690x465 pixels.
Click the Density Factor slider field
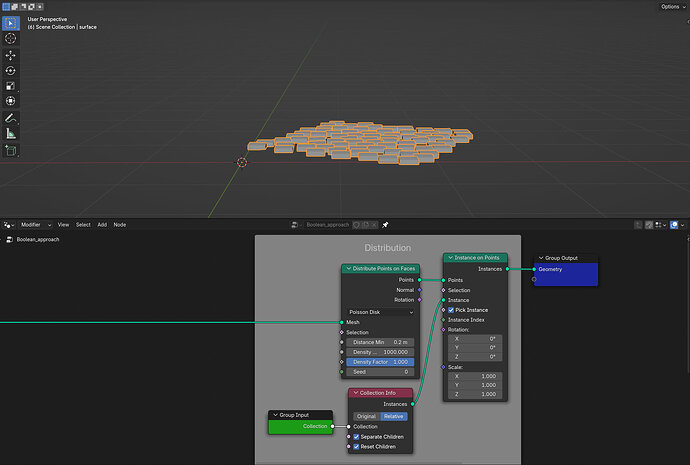click(380, 362)
